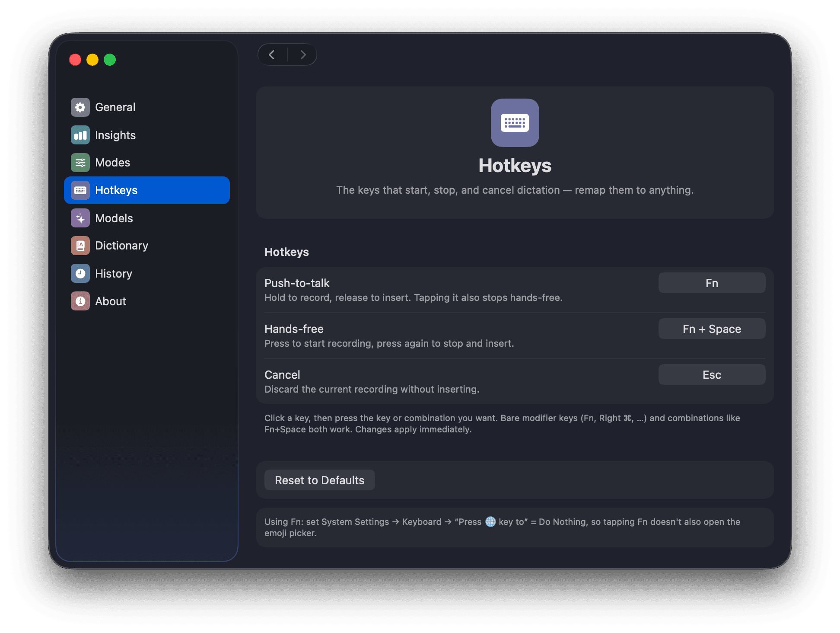Switch to the Insights section
Viewport: 840px width, 633px height.
147,135
